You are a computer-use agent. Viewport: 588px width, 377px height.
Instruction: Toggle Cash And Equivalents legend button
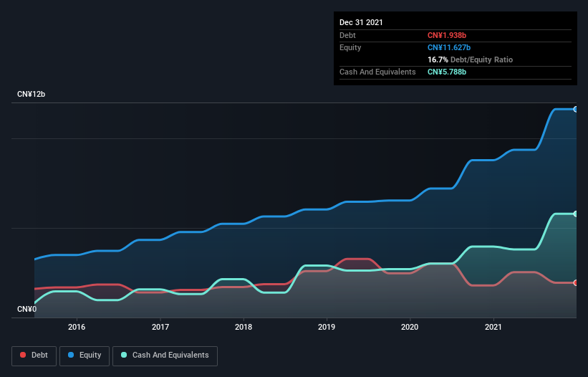(165, 355)
